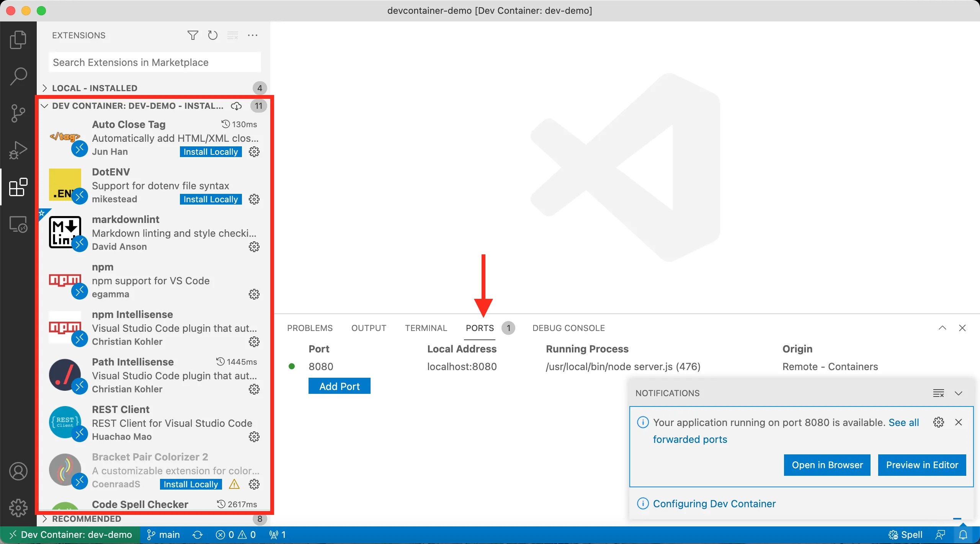This screenshot has height=544, width=980.
Task: Click the Configuring Dev Container notification
Action: coord(714,503)
